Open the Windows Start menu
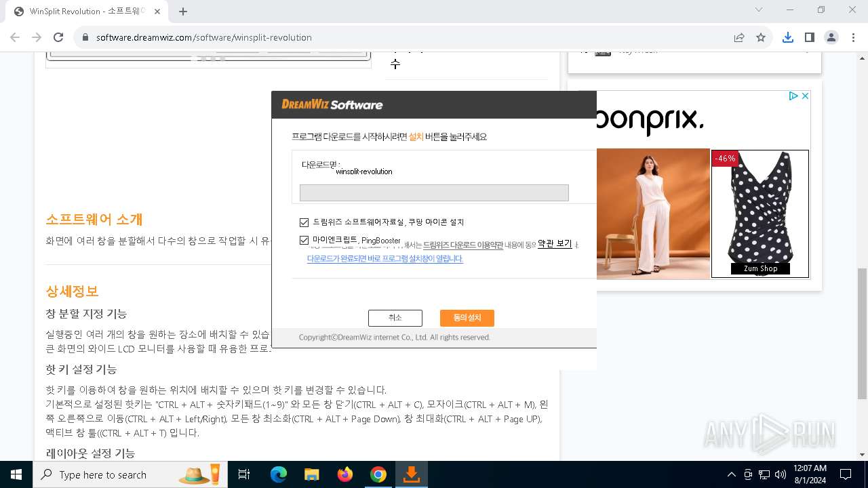Viewport: 868px width, 488px height. 16,474
